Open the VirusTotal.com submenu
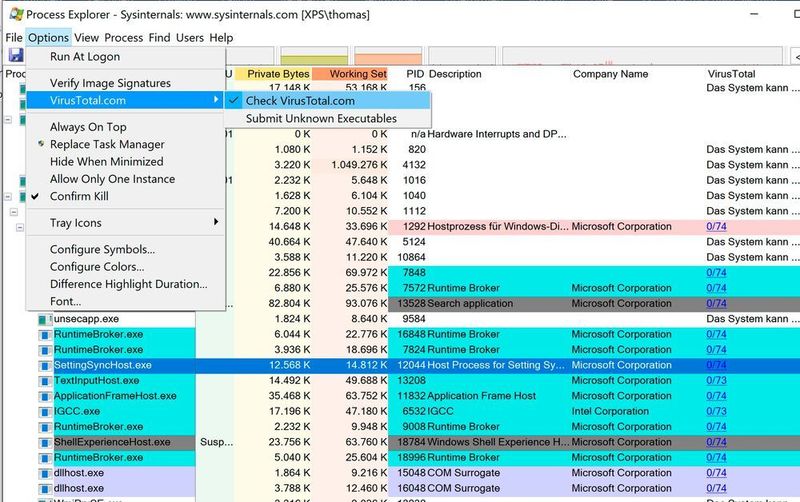This screenshot has height=502, width=800. pos(126,100)
